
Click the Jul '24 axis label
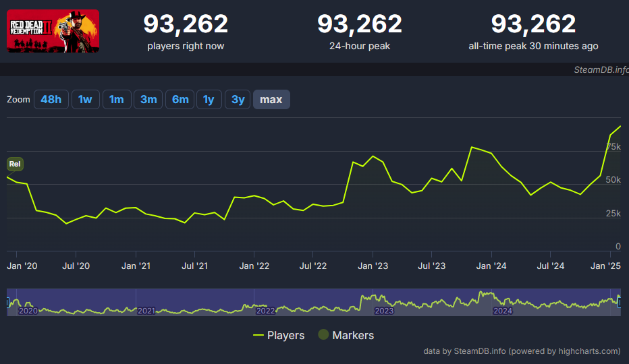[551, 266]
